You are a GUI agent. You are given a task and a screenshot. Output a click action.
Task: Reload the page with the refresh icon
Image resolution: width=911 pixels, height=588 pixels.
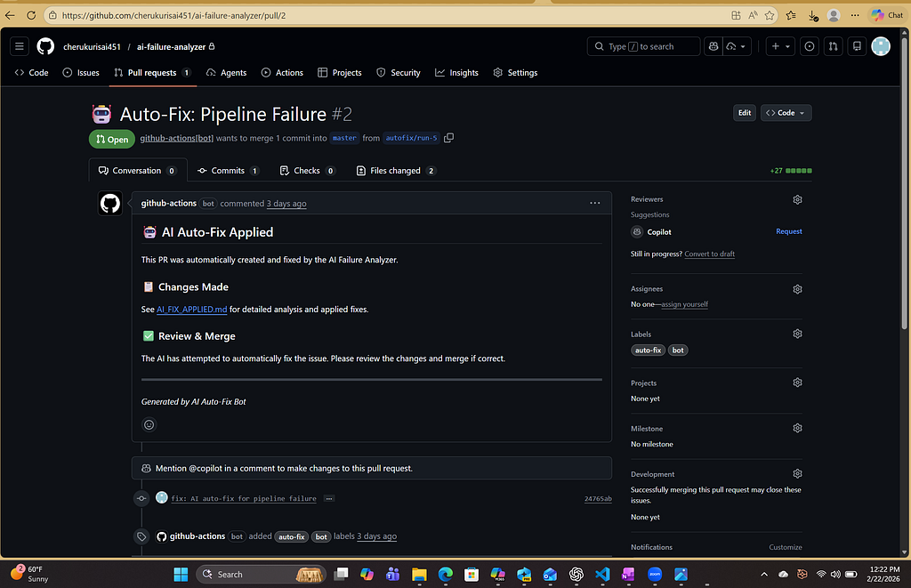tap(31, 15)
